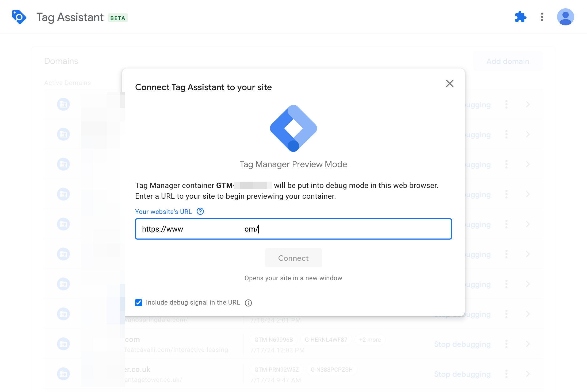The width and height of the screenshot is (587, 392).
Task: Expand antagetower.co.uk row with chevron
Action: coord(528,374)
